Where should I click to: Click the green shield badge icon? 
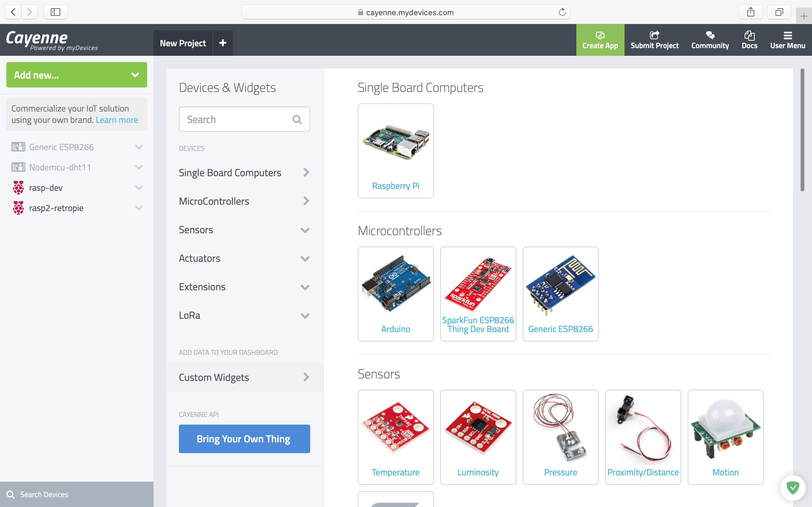793,488
